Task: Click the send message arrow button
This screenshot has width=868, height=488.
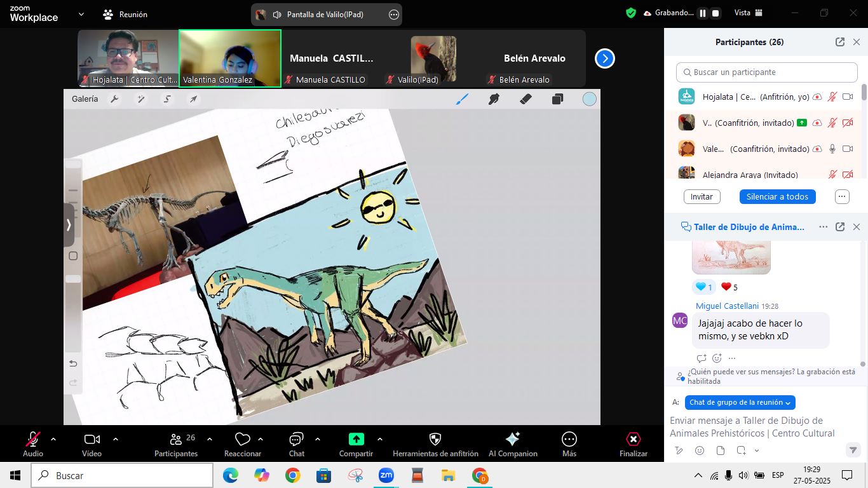Action: tap(853, 450)
